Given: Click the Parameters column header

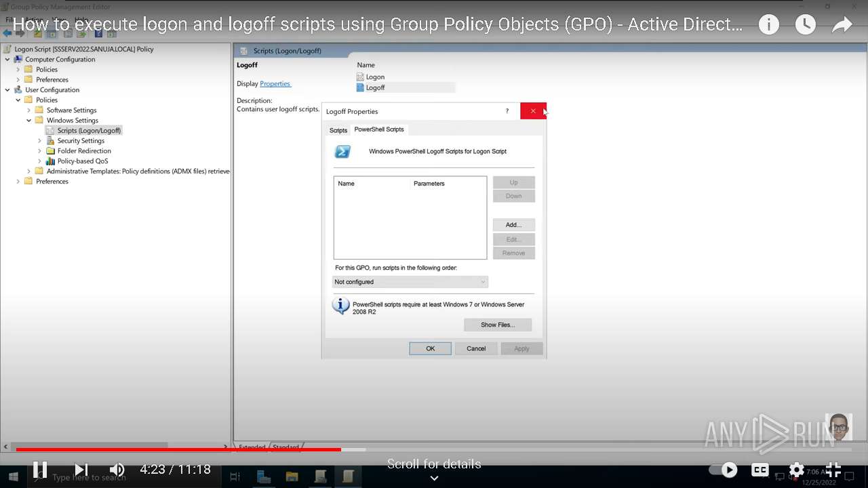Looking at the screenshot, I should point(429,184).
